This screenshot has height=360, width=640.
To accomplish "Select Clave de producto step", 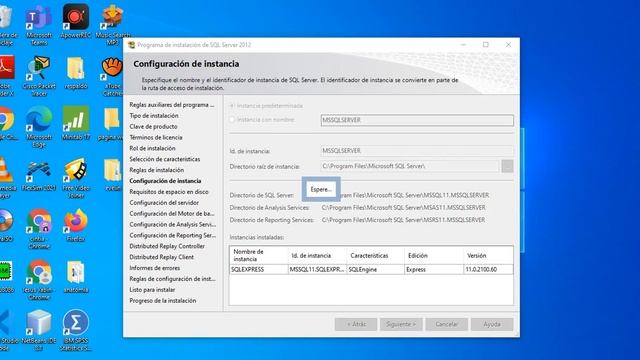I will tap(153, 127).
